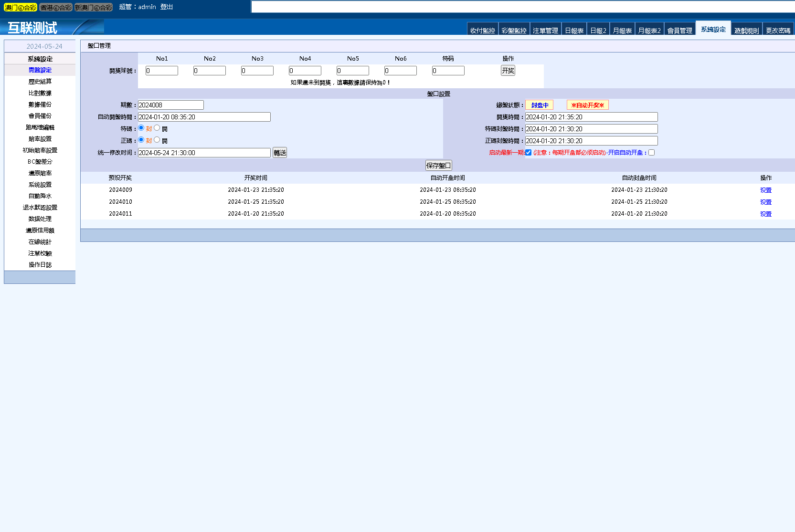The height and width of the screenshot is (532, 795).
Task: Click the 登出 logout link
Action: 167,7
